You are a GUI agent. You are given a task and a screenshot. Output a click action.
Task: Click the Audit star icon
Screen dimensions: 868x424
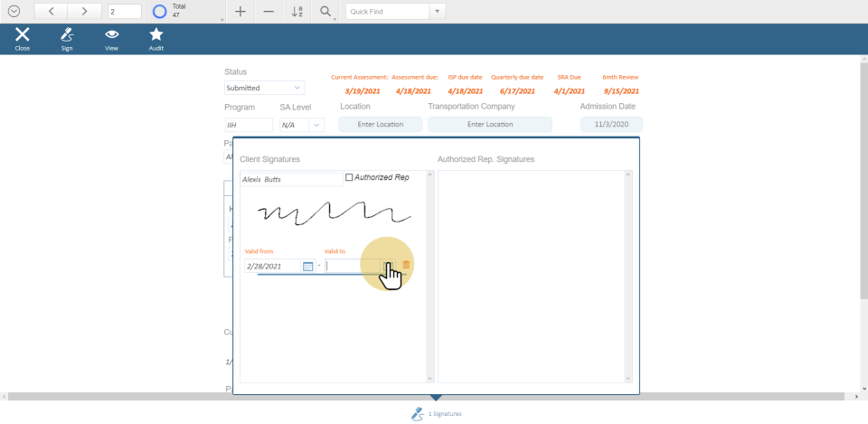click(x=156, y=35)
